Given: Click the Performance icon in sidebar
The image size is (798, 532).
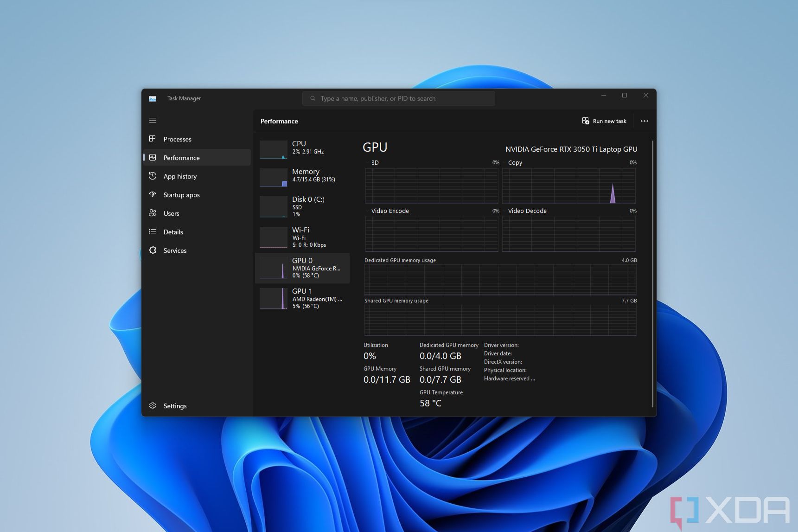Looking at the screenshot, I should coord(152,157).
